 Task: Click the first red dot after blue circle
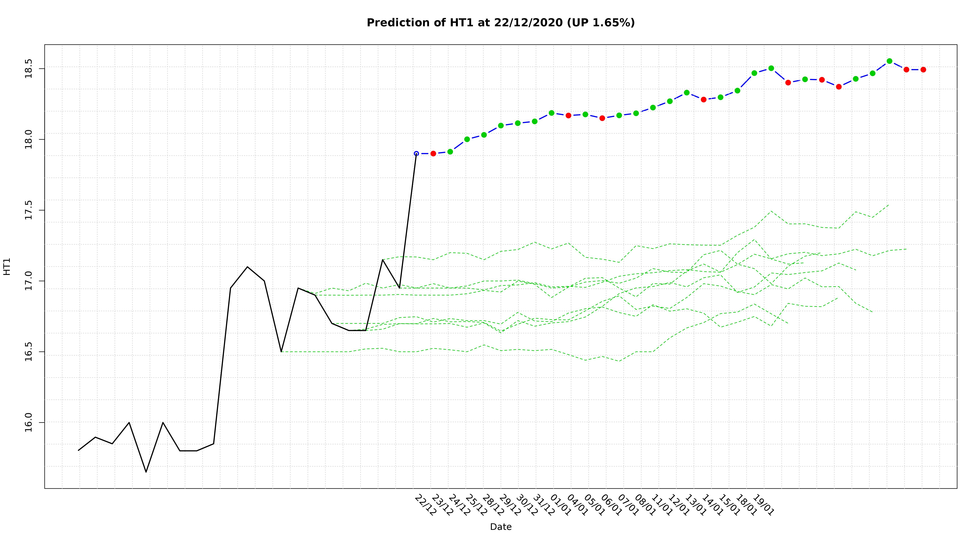[433, 154]
